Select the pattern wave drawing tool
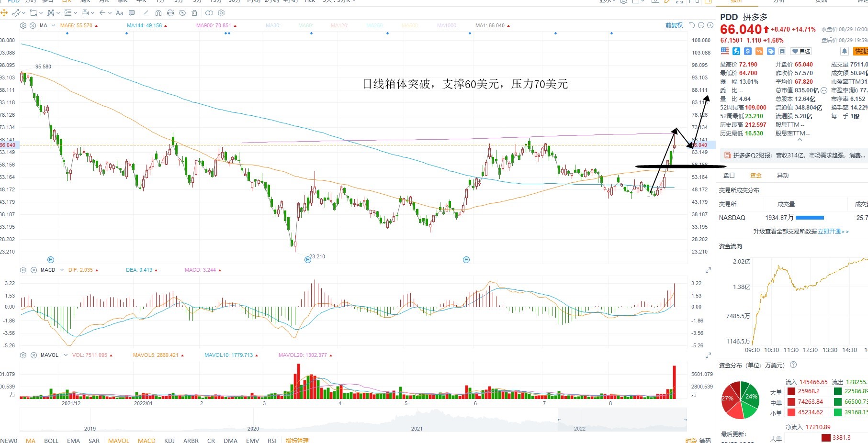The height and width of the screenshot is (443, 868). point(51,13)
